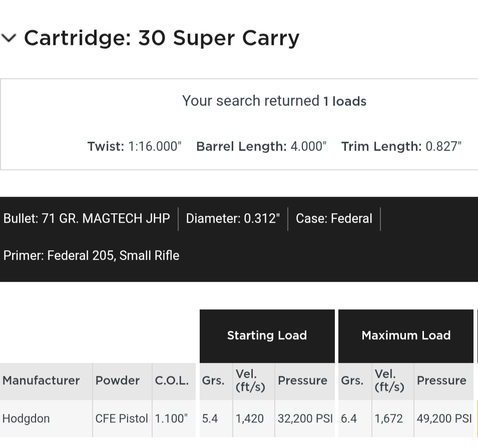478x448 pixels.
Task: Click the Diameter: 0.312" text
Action: [x=233, y=218]
